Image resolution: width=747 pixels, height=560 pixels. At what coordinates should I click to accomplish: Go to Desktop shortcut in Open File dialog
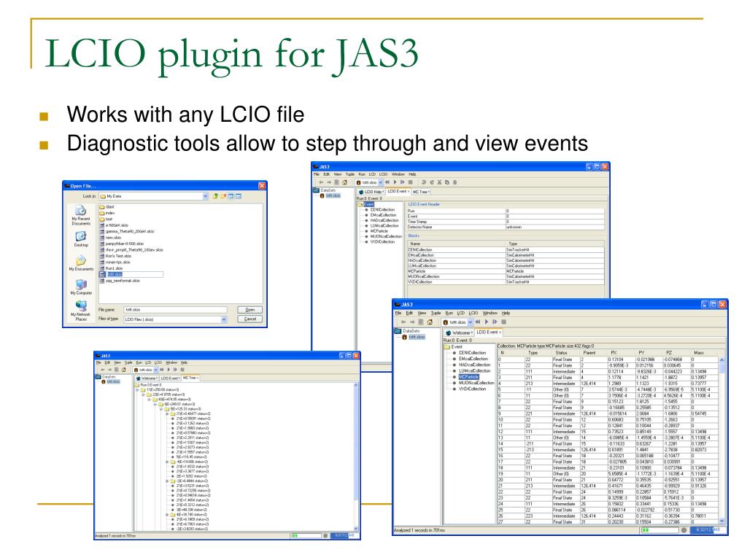81,239
